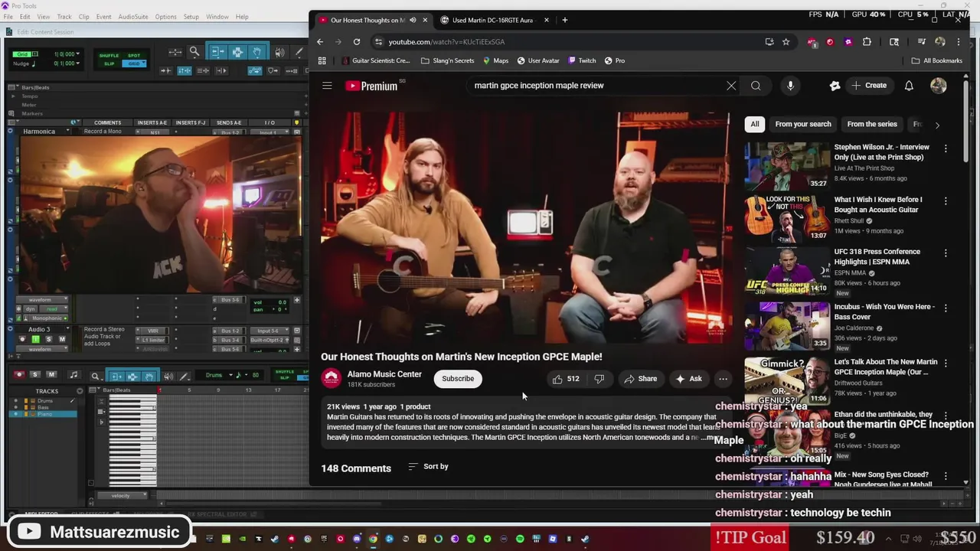Open the YouTube guide hamburger menu

click(327, 86)
